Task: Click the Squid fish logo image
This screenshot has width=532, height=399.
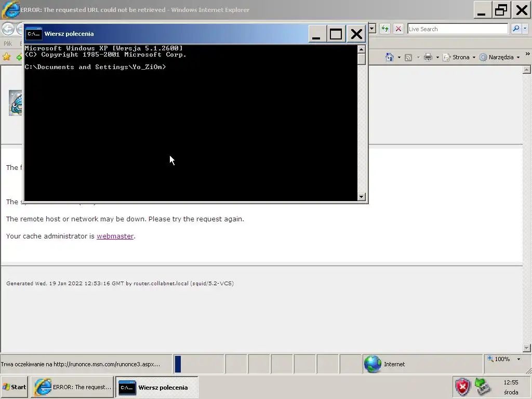Action: tap(16, 103)
